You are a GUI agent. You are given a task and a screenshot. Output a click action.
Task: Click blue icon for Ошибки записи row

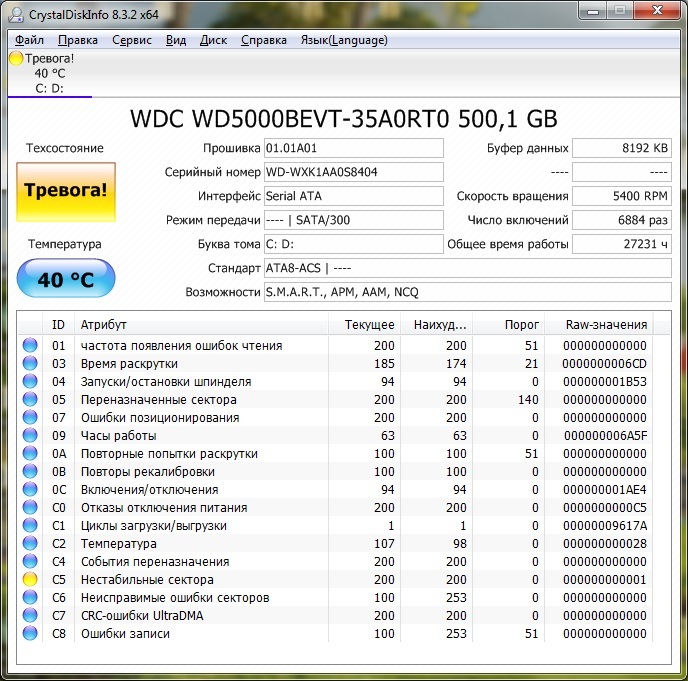[30, 633]
